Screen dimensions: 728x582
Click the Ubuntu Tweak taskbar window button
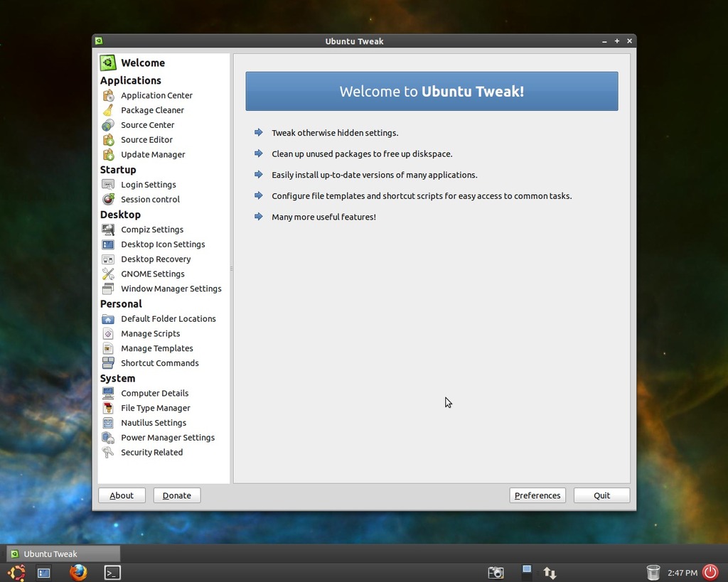63,554
